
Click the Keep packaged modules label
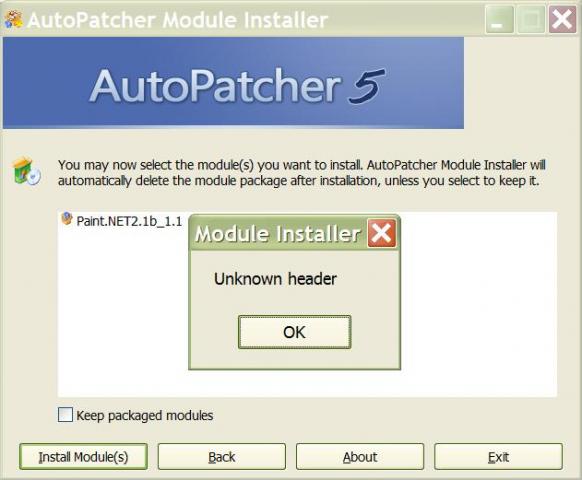145,415
